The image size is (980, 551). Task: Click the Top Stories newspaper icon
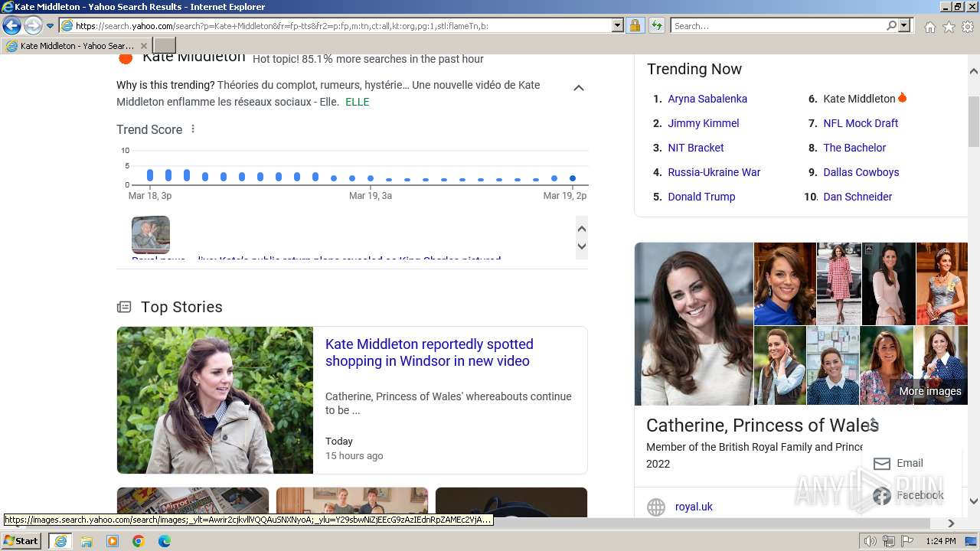point(124,307)
